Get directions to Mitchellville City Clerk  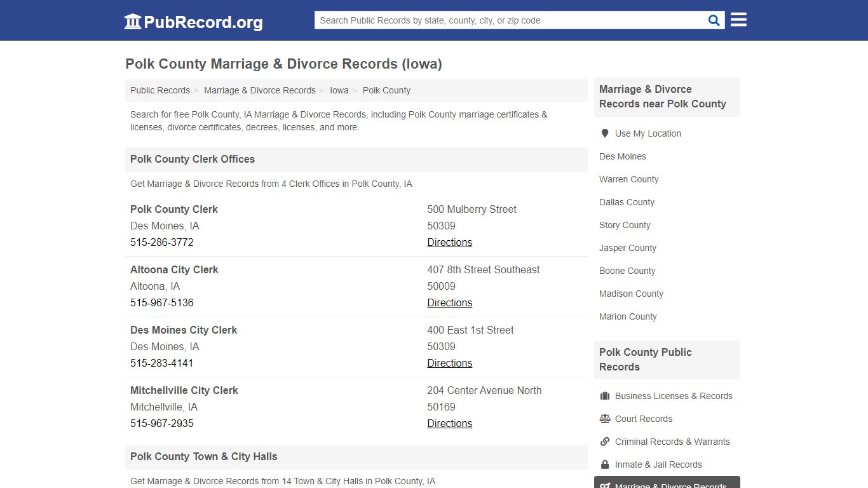coord(450,423)
